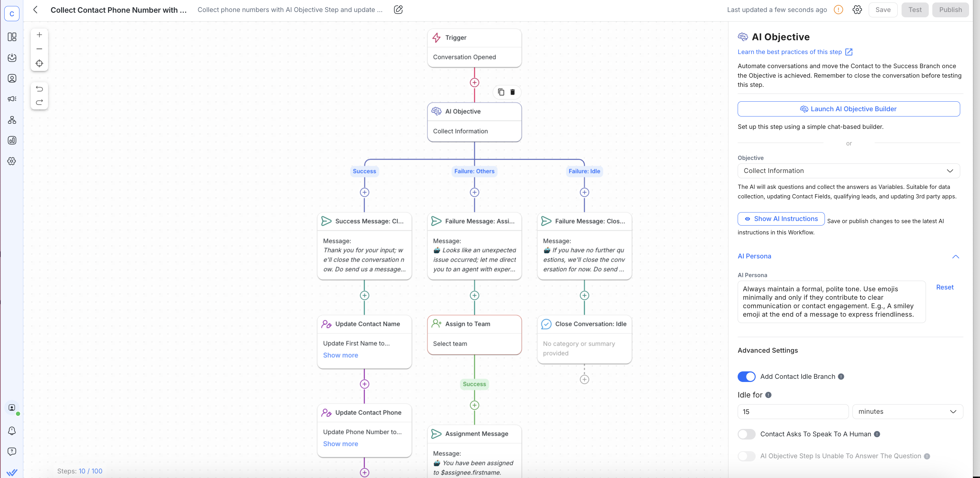Click the zoom out minus icon
This screenshot has width=980, height=478.
[x=39, y=49]
